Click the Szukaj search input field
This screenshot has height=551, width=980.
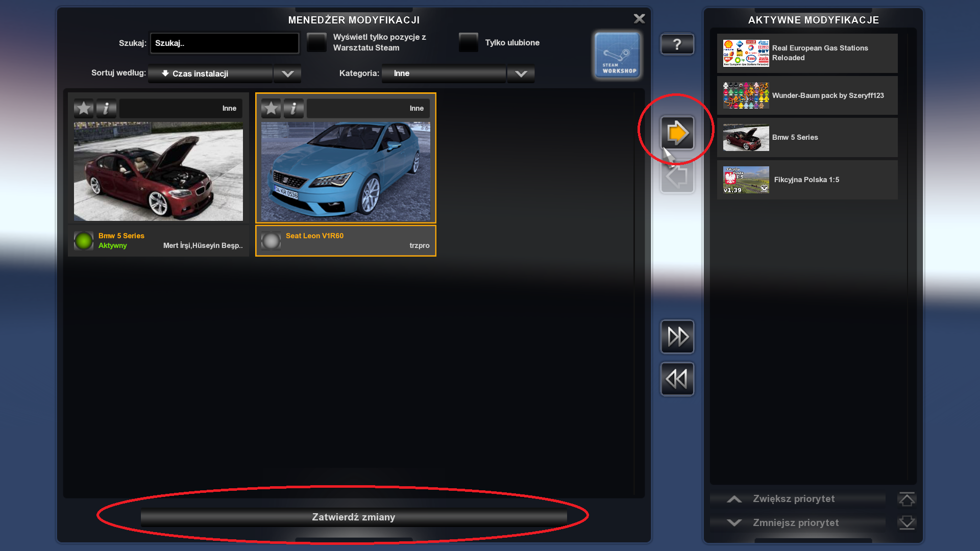[224, 43]
